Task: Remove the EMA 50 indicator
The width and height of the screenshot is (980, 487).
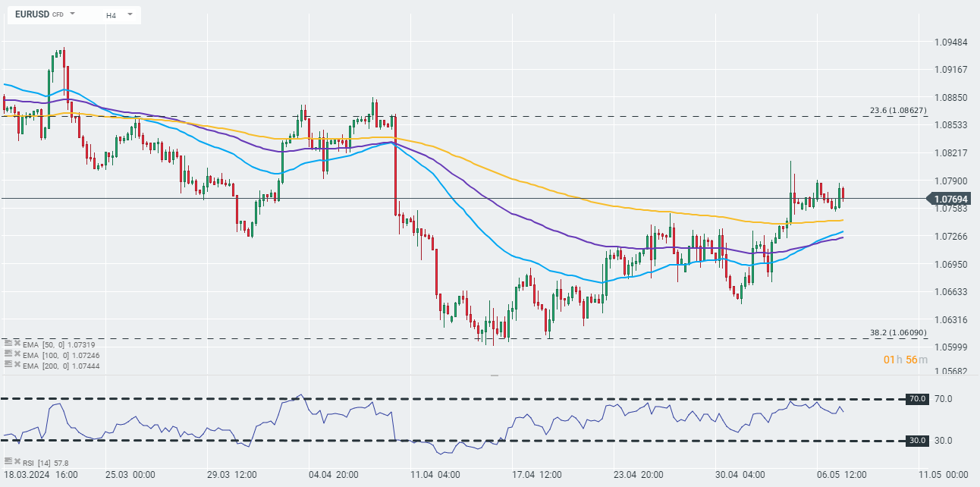Action: tap(17, 343)
